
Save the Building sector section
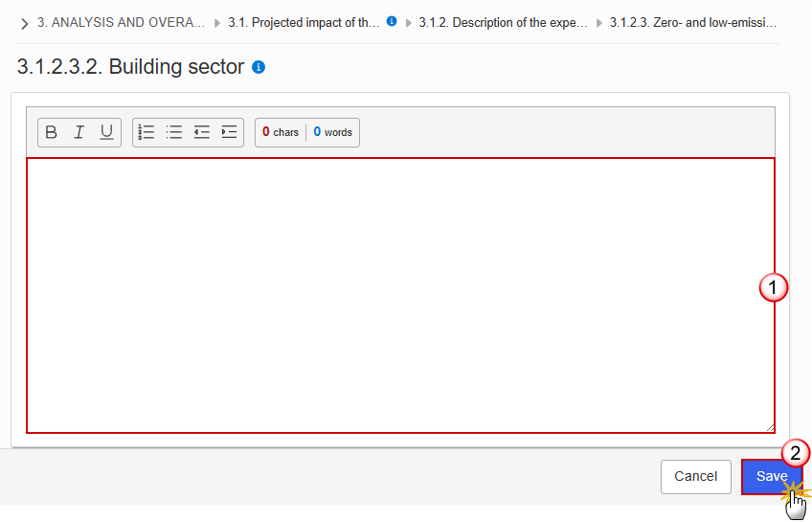[771, 476]
